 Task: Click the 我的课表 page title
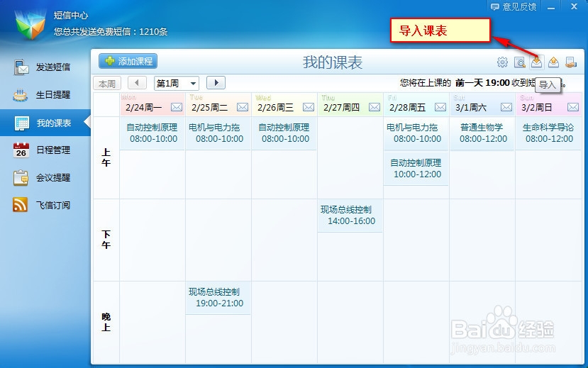coord(333,62)
